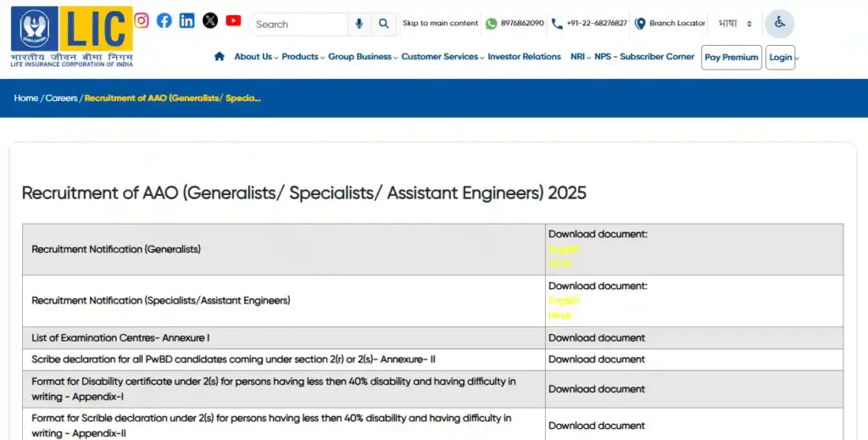Expand the Products dropdown menu

click(x=302, y=57)
